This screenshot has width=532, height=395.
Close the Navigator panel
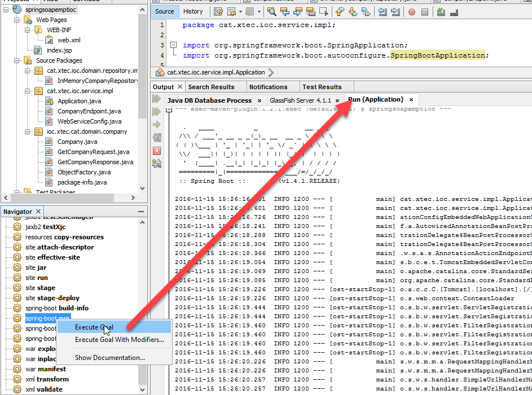[38, 212]
